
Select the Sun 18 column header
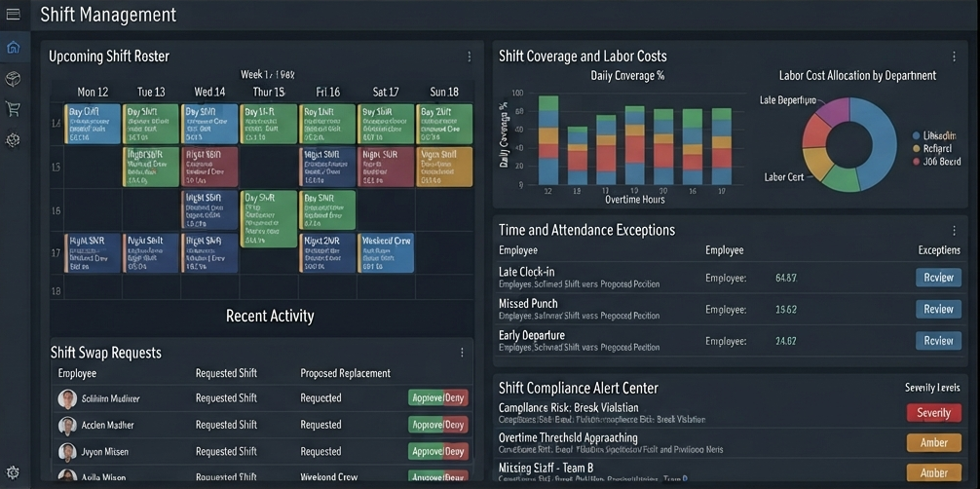tap(444, 93)
